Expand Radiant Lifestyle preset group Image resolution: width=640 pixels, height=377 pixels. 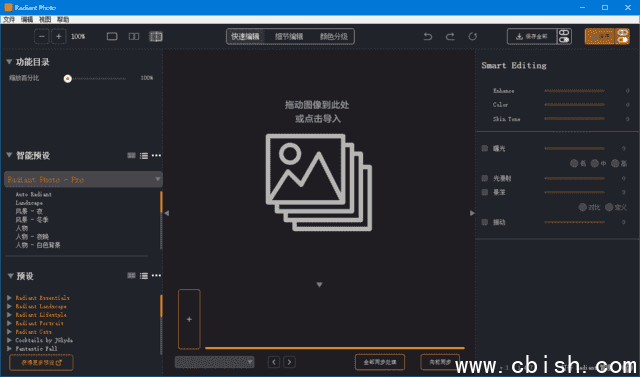coord(9,315)
